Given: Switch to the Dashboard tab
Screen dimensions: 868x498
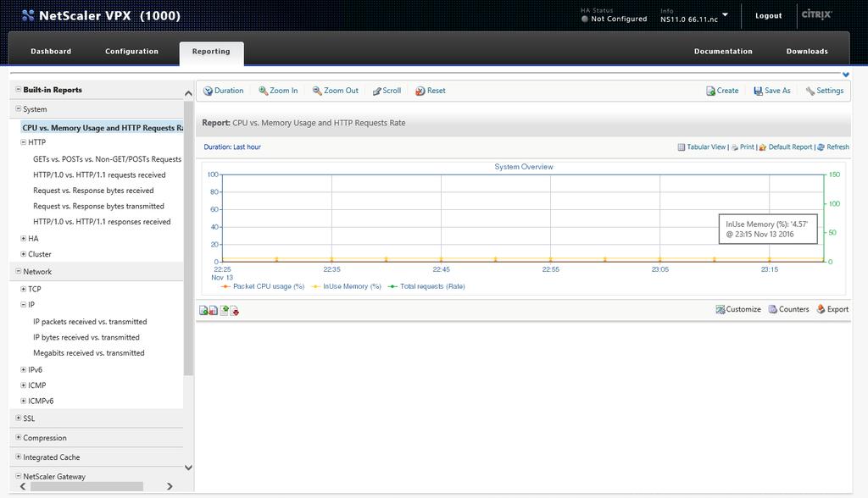Looking at the screenshot, I should coord(51,52).
